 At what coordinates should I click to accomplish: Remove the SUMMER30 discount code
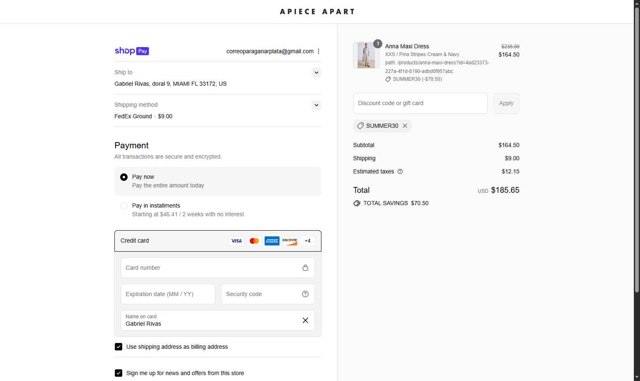pyautogui.click(x=405, y=126)
